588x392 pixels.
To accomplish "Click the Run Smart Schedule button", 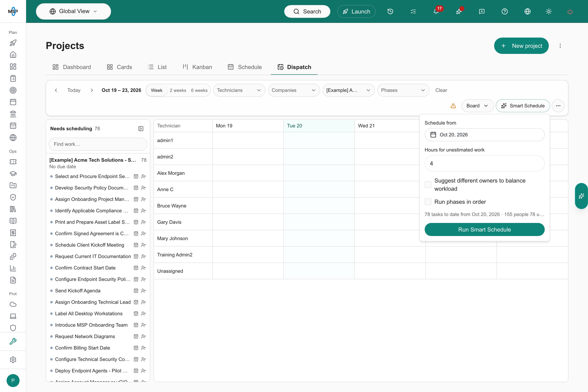I will [x=484, y=229].
